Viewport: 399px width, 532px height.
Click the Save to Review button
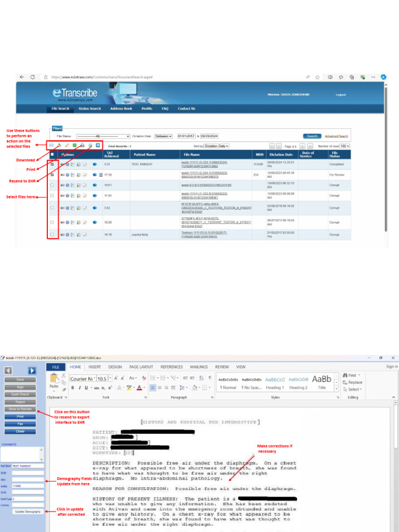tap(20, 409)
